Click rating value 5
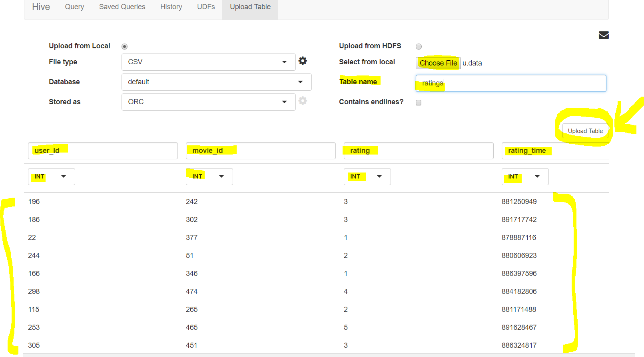Viewport: 644px width, 357px height. click(346, 327)
